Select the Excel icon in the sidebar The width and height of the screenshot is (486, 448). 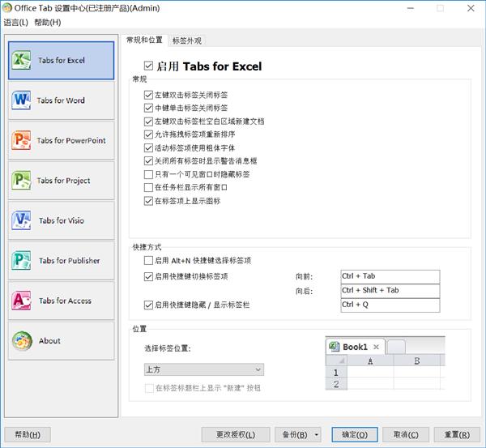pos(21,60)
